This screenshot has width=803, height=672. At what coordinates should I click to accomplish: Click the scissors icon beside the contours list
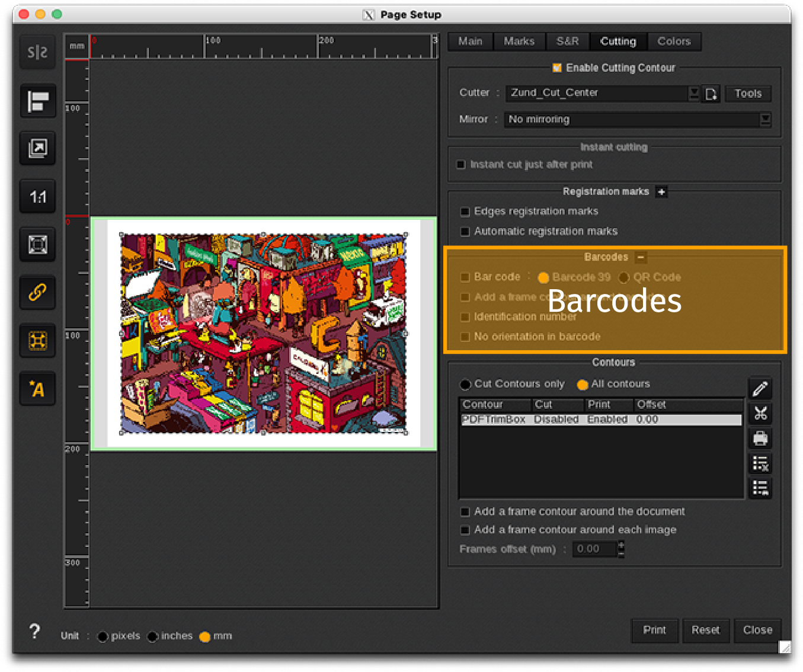[x=760, y=414]
